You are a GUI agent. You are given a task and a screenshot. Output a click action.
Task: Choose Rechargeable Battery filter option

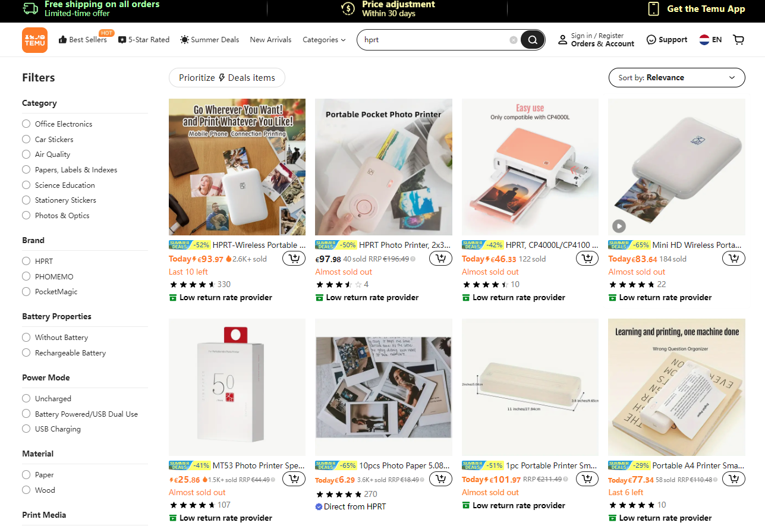pyautogui.click(x=64, y=352)
